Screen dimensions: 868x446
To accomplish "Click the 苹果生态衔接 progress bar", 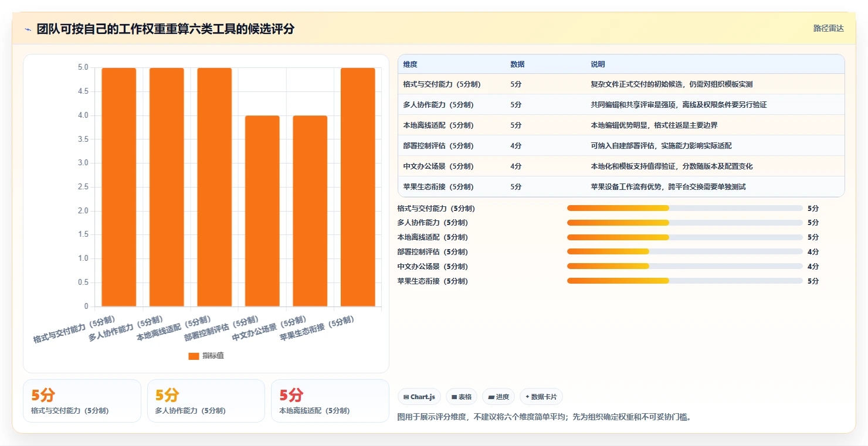I will click(x=684, y=281).
